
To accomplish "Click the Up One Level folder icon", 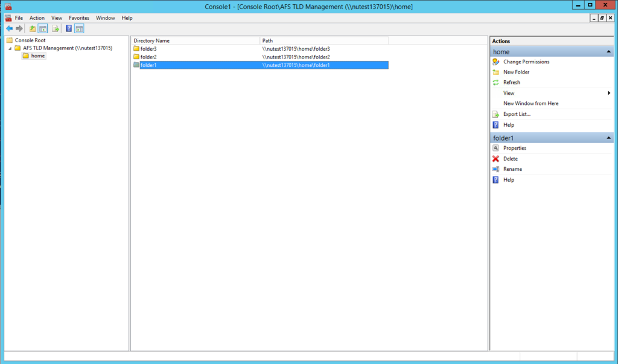I will pyautogui.click(x=33, y=28).
